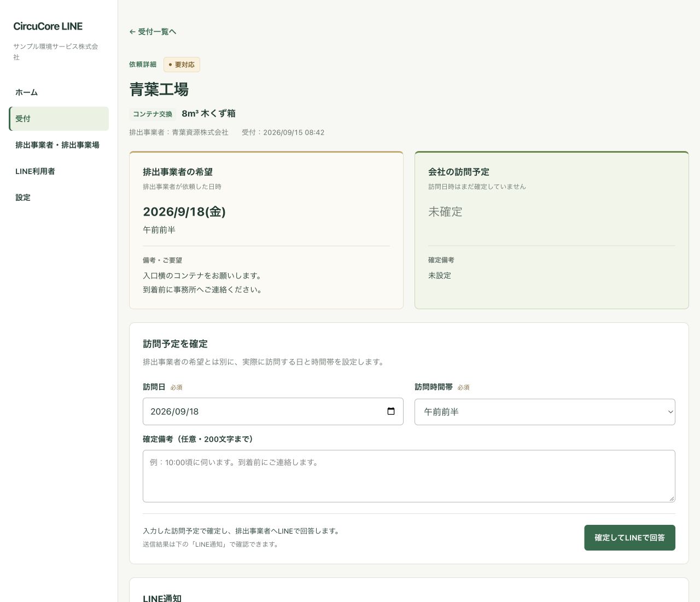Click the dropdown chevron of 訪問時間帯
Image resolution: width=700 pixels, height=602 pixels.
point(670,412)
